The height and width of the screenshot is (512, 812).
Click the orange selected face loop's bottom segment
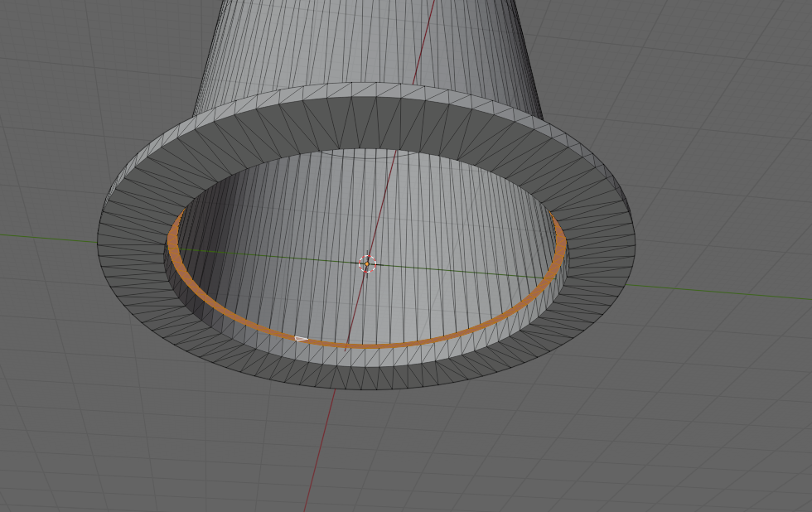click(x=373, y=345)
